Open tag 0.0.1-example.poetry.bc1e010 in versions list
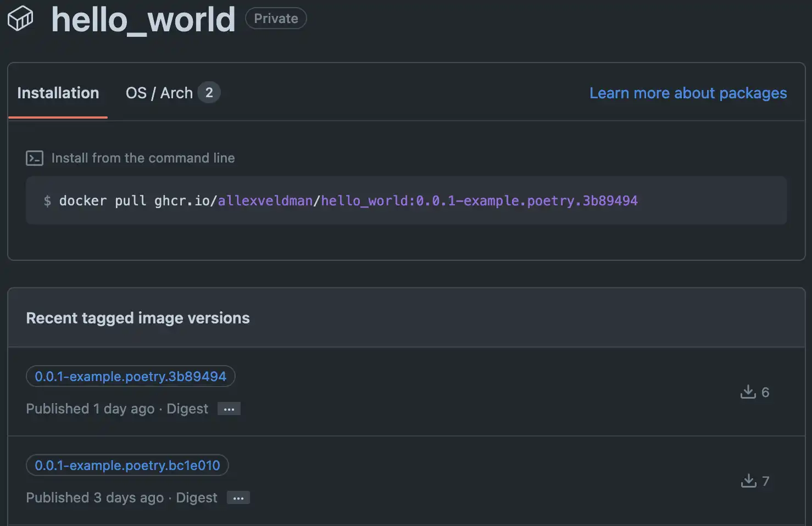Viewport: 812px width, 526px height. (x=127, y=465)
